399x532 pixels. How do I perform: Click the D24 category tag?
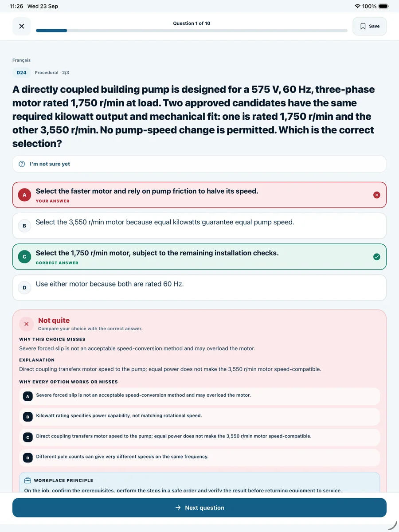pyautogui.click(x=21, y=73)
